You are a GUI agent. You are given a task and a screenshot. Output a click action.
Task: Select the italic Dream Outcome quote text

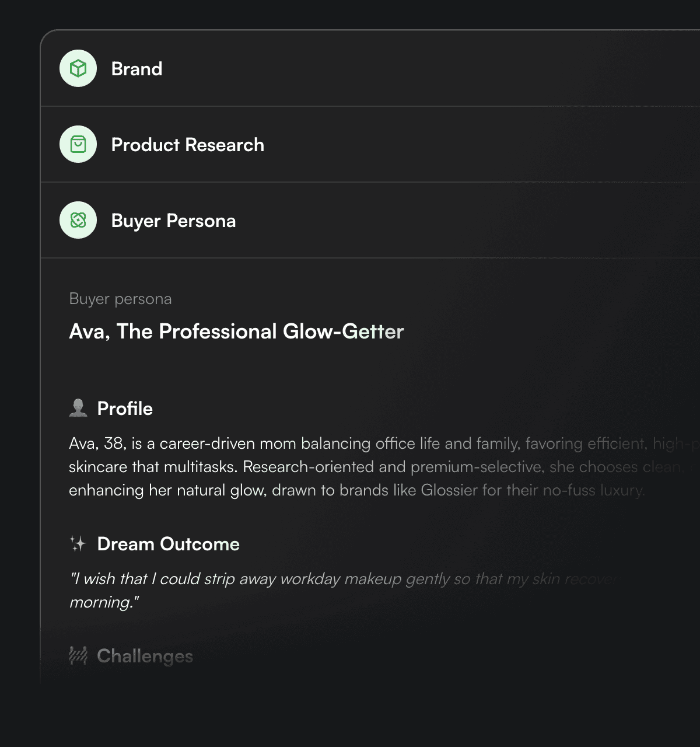pos(292,589)
